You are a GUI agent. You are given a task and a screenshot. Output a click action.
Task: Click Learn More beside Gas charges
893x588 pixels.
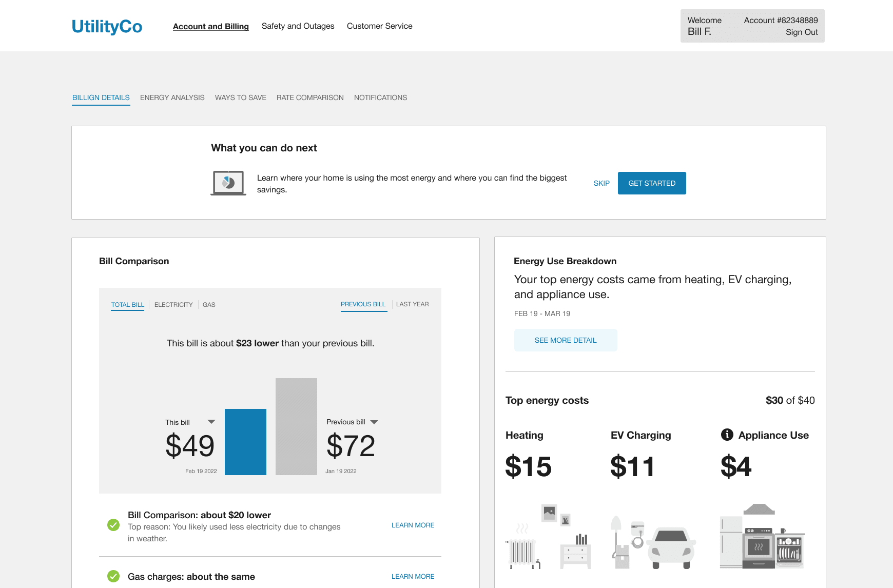click(413, 576)
